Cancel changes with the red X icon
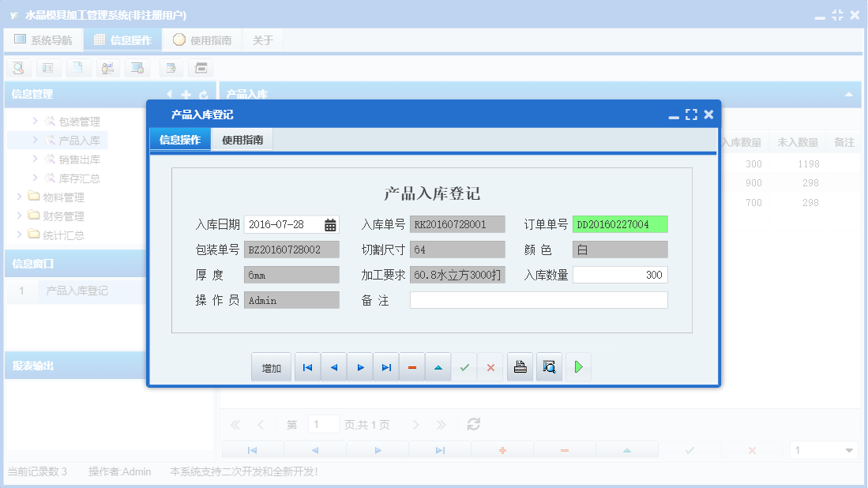868x488 pixels. (490, 366)
